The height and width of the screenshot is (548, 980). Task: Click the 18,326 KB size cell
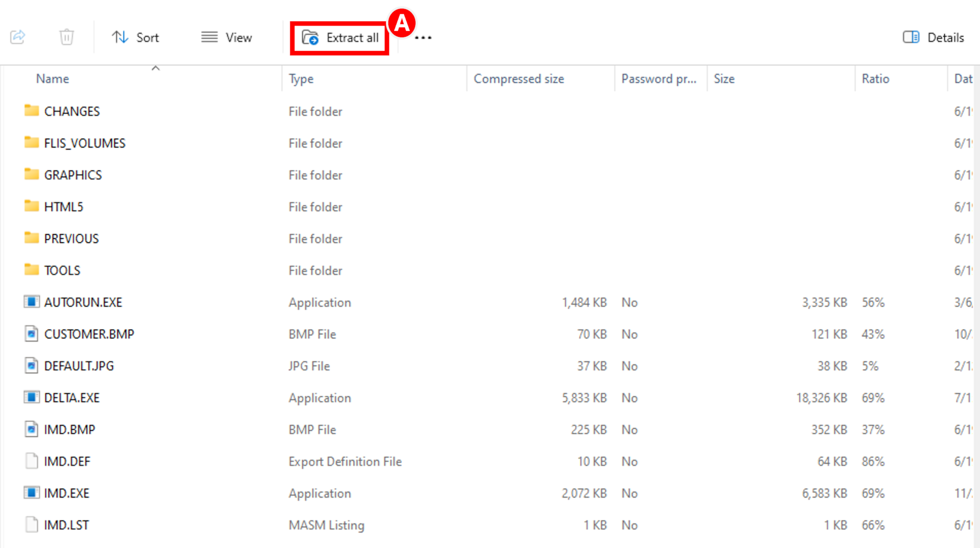click(821, 398)
